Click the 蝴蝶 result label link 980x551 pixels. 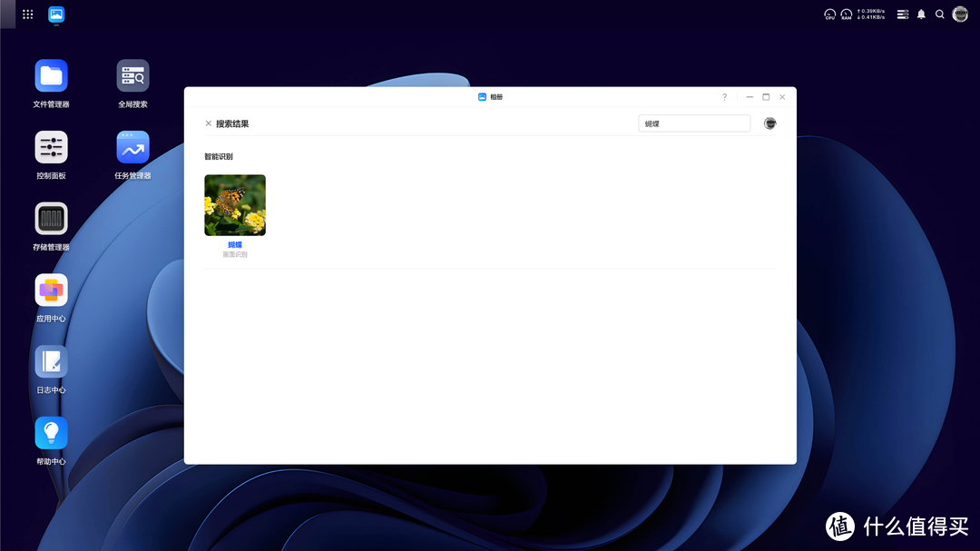coord(235,244)
